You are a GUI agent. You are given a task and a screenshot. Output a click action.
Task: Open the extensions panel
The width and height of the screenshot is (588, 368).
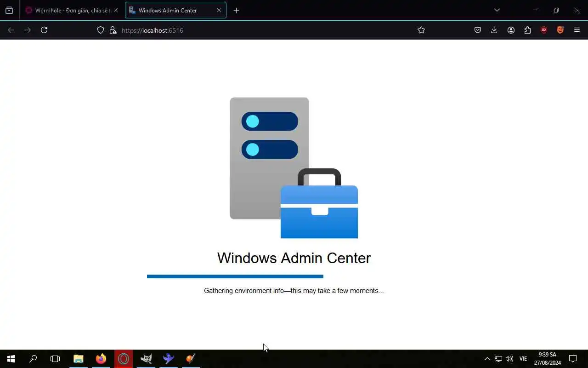click(x=527, y=30)
